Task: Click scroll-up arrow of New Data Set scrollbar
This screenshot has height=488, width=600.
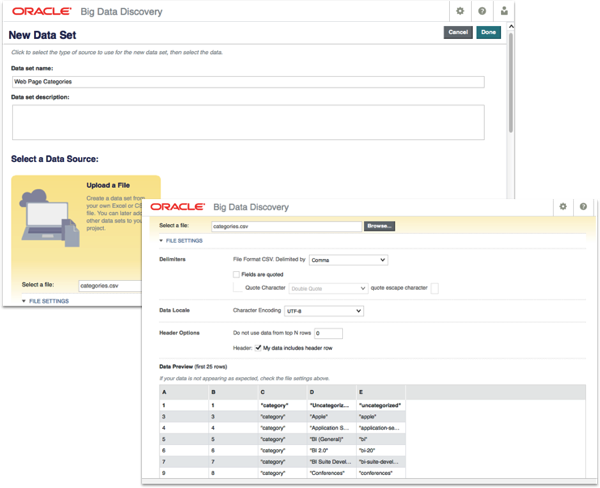Action: tap(511, 26)
